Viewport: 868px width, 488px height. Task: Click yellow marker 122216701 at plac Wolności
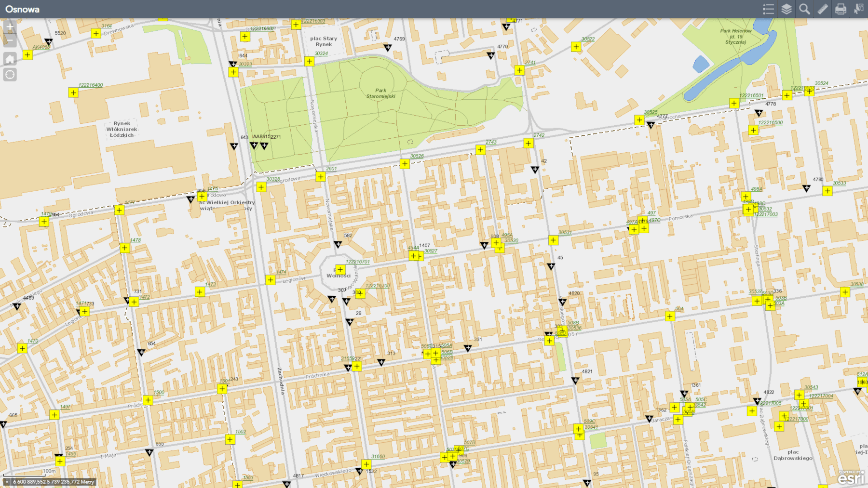point(340,269)
